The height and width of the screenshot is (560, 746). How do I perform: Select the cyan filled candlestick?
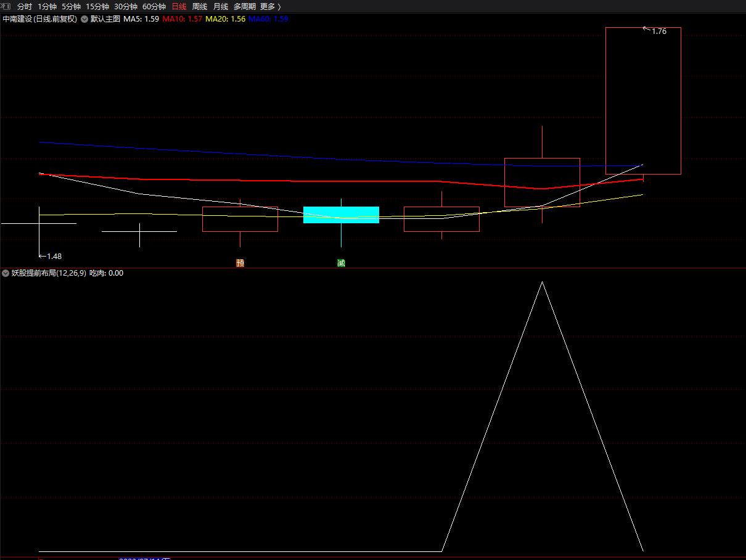341,215
